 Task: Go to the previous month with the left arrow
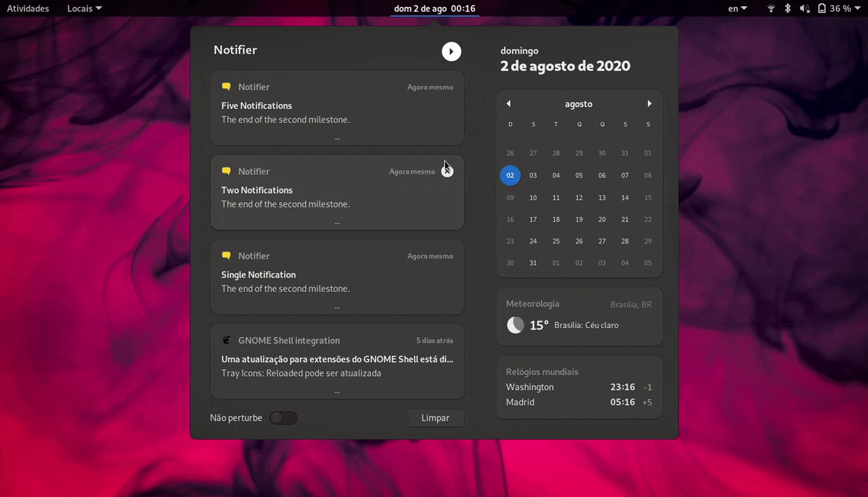pos(509,103)
